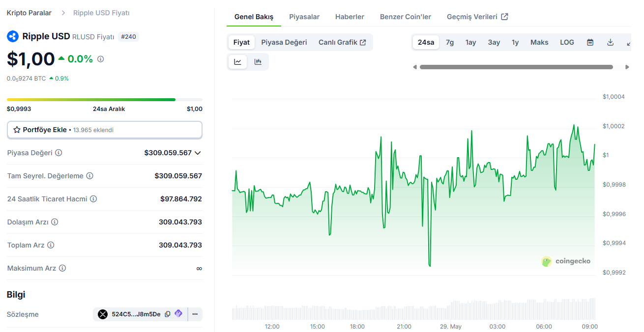Click the scrollbar right arrow

pyautogui.click(x=627, y=67)
